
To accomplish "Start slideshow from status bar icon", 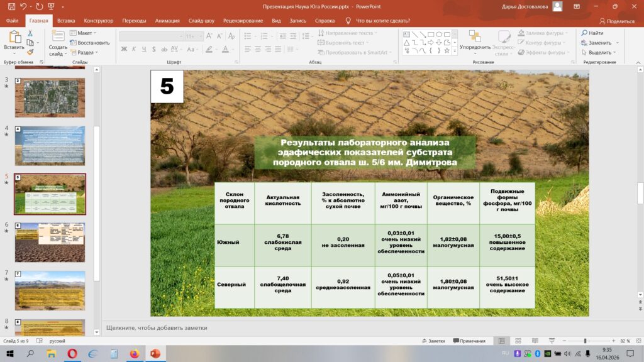I will point(550,341).
